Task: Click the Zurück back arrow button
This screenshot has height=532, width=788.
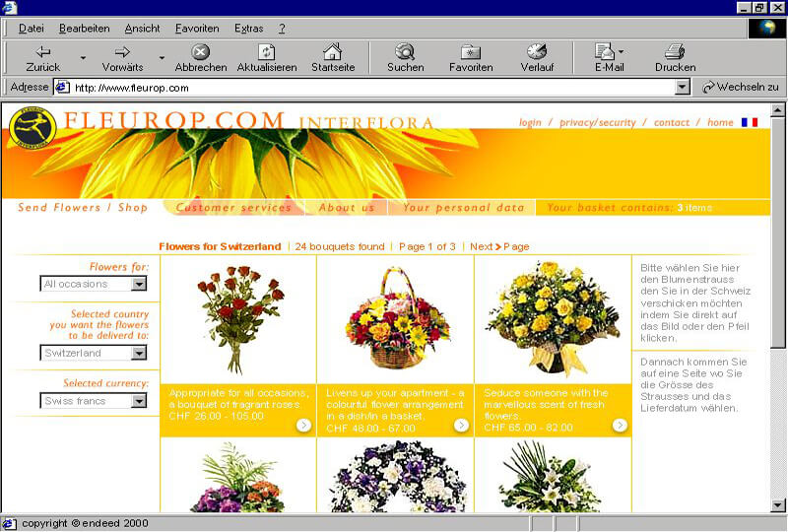Action: point(43,58)
